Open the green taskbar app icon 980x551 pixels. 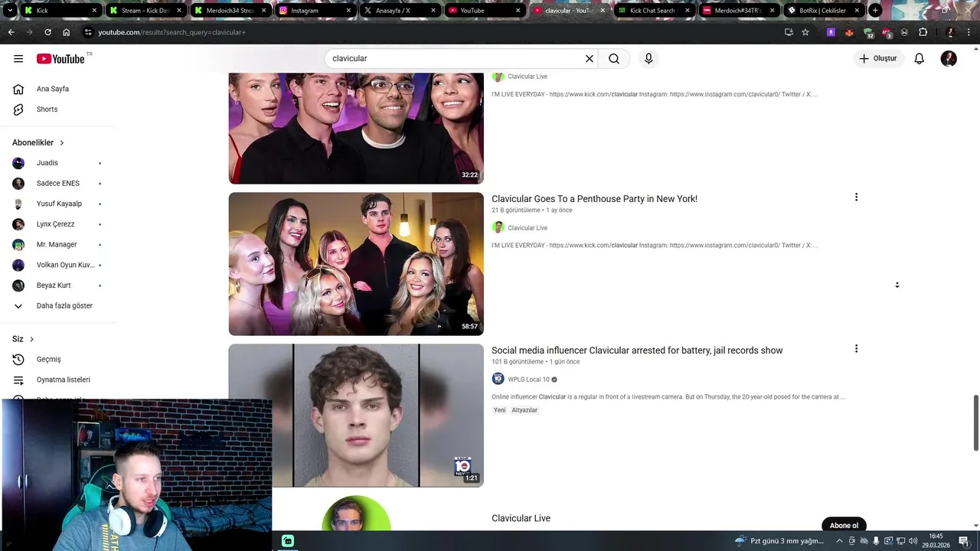[x=288, y=541]
